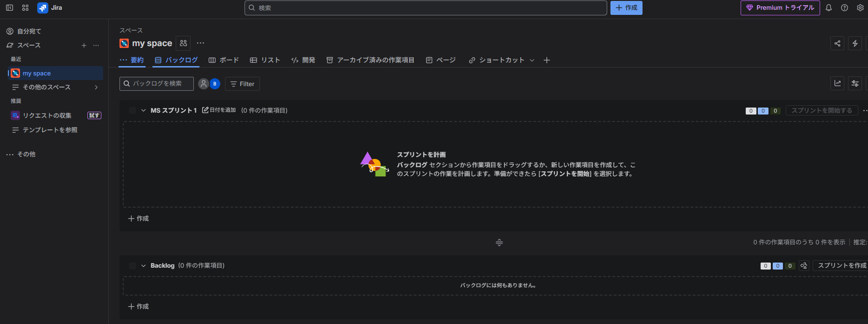Open the スペース more options ellipsis in sidebar
Viewport: 868px width, 324px height.
[96, 45]
